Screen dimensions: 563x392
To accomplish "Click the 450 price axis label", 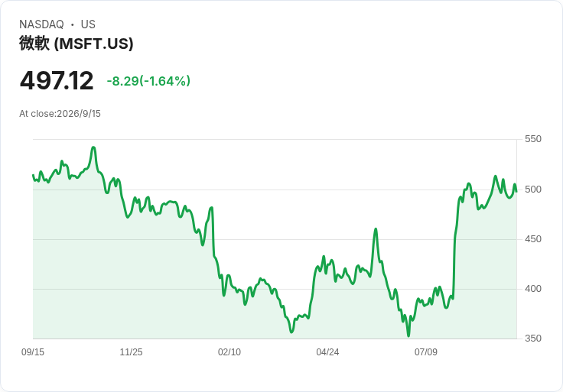I will click(x=533, y=239).
